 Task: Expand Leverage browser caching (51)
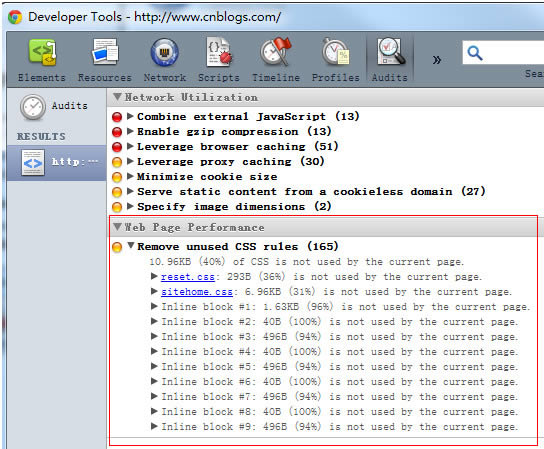coord(130,146)
